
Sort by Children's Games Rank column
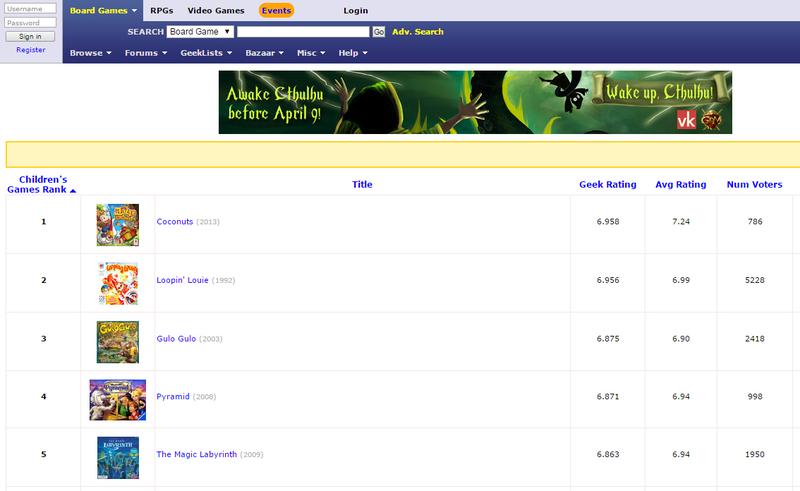pyautogui.click(x=41, y=184)
